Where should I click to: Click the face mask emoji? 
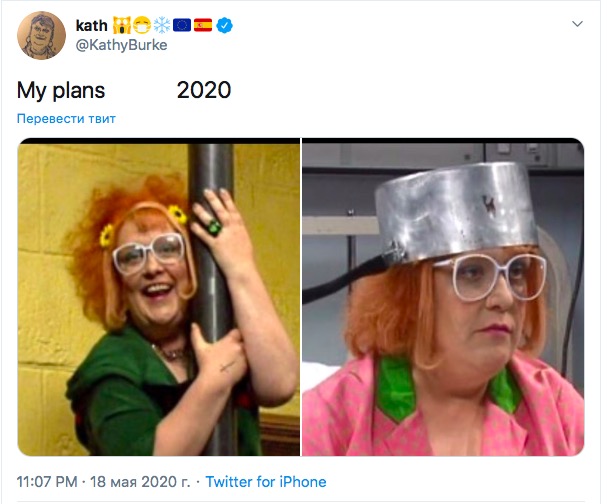142,25
